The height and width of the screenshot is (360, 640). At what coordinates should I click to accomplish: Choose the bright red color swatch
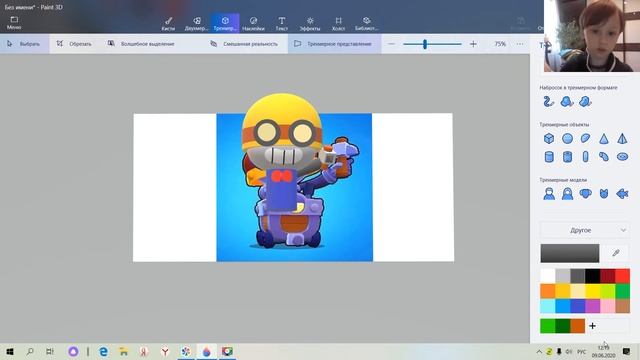click(622, 276)
